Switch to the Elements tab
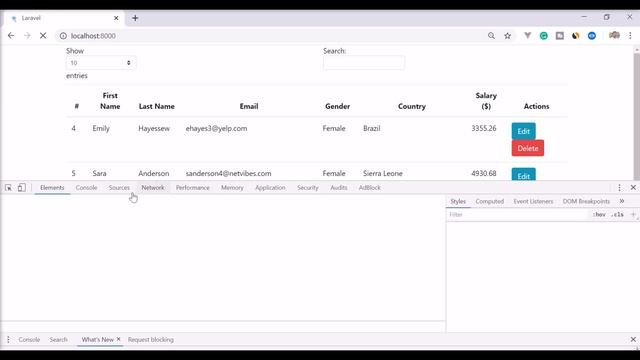The image size is (640, 360). click(52, 188)
